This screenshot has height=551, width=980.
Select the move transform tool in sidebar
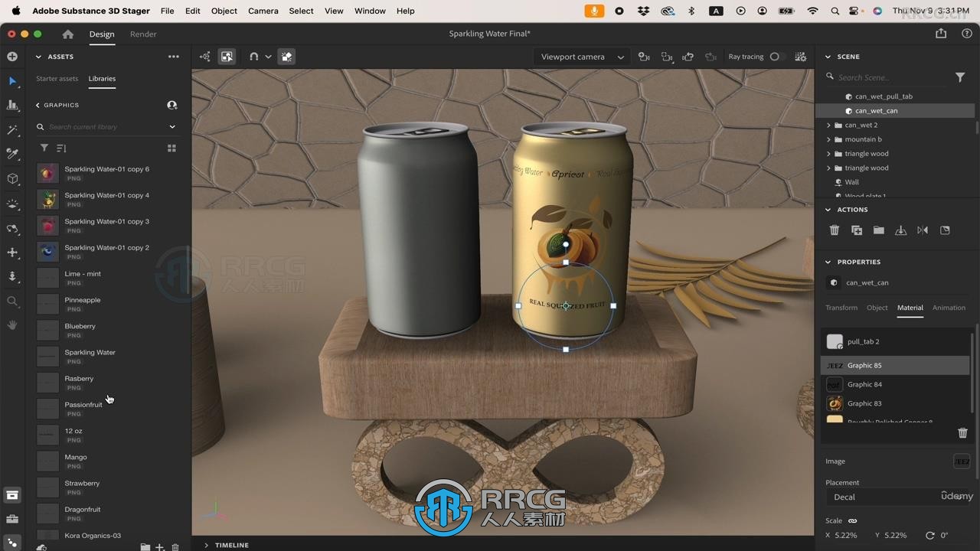point(12,253)
